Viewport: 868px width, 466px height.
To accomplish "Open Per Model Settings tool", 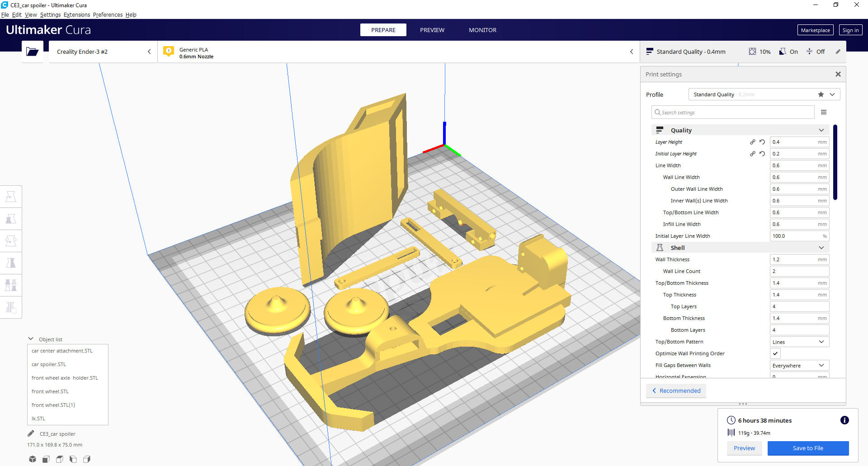I will point(11,285).
